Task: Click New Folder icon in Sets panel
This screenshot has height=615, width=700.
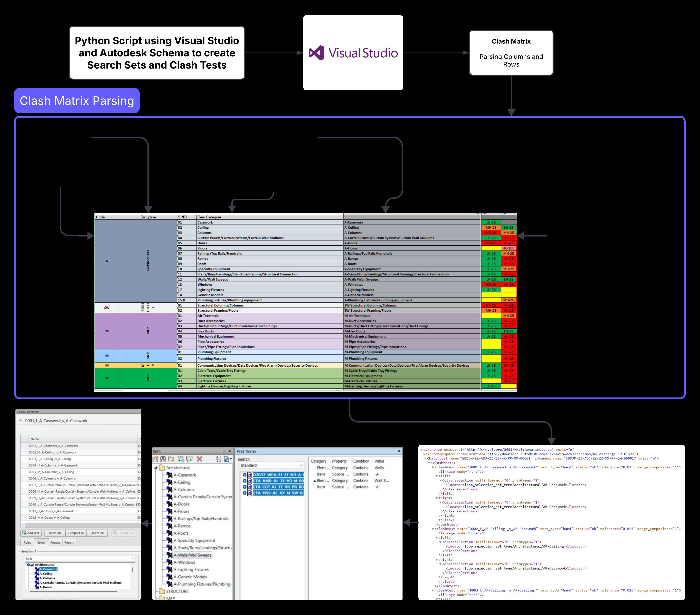Action: (171, 459)
